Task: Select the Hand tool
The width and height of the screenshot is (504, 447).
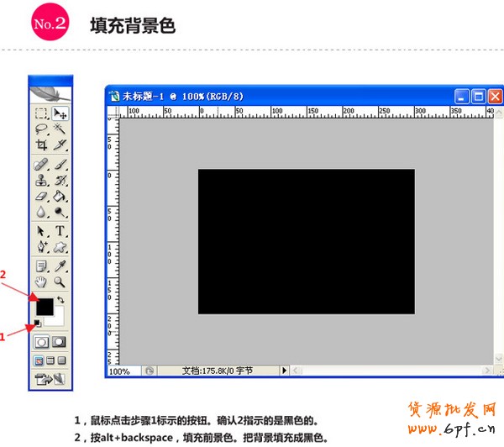Action: 40,282
